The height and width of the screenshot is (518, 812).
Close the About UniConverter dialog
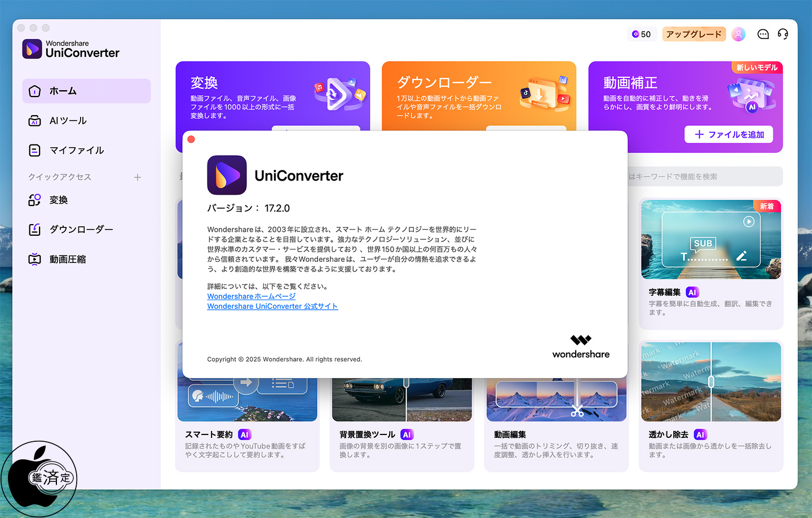click(x=191, y=139)
